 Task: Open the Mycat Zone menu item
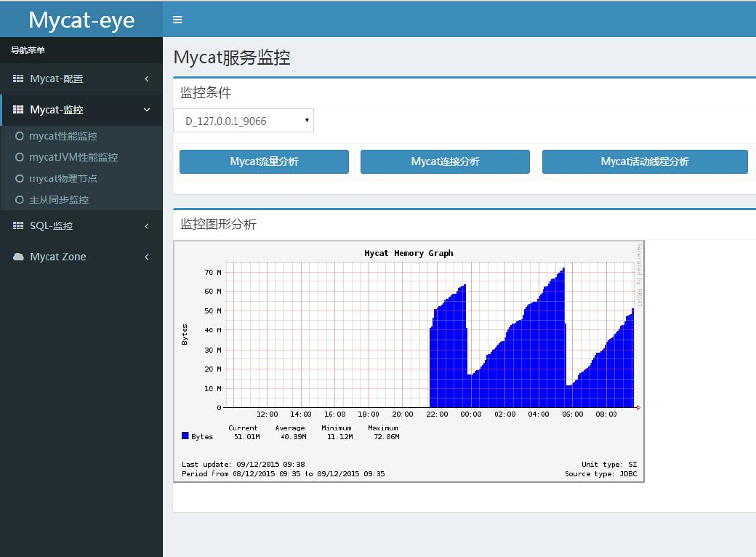(81, 257)
